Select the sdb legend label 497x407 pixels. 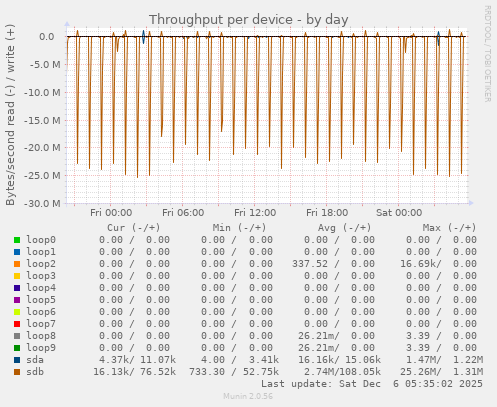point(35,372)
